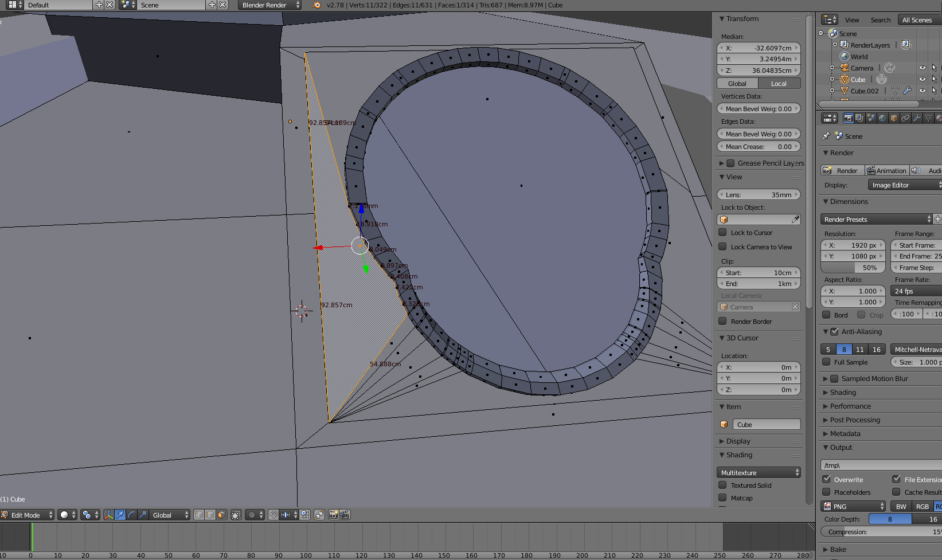942x560 pixels.
Task: Open the Search menu in outliner
Action: tap(880, 20)
